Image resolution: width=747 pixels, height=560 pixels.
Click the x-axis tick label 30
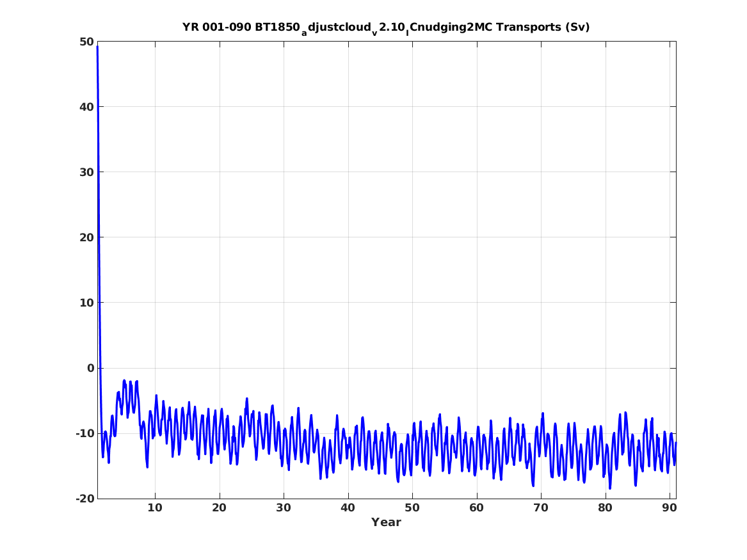tap(284, 508)
